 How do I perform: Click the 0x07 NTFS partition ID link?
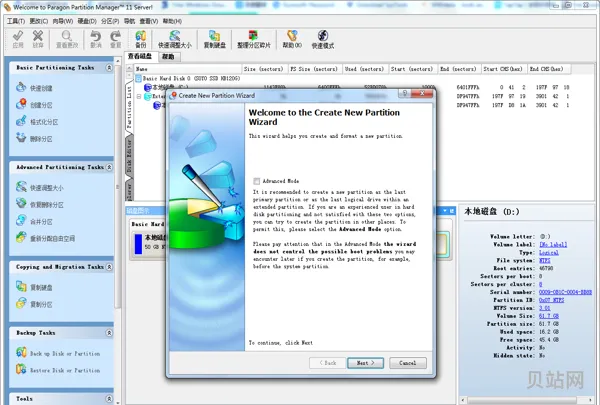click(x=551, y=300)
